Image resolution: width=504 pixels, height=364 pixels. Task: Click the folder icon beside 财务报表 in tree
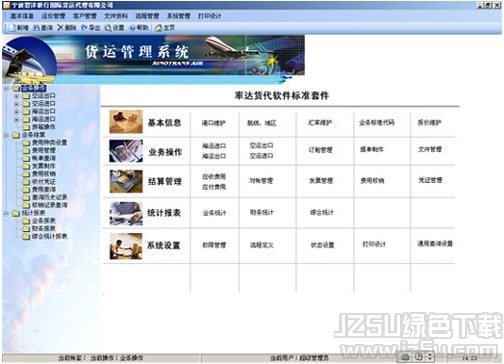click(x=26, y=229)
